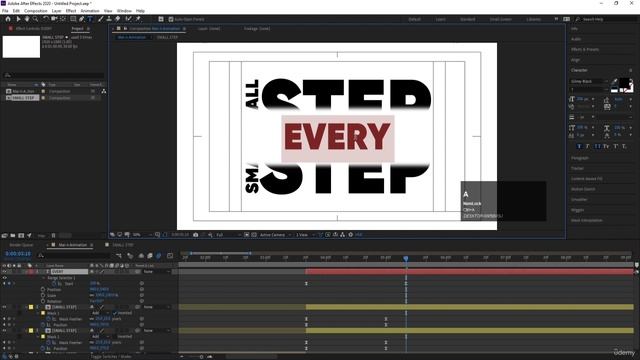Take a snapshot with the camera icon

click(x=196, y=235)
